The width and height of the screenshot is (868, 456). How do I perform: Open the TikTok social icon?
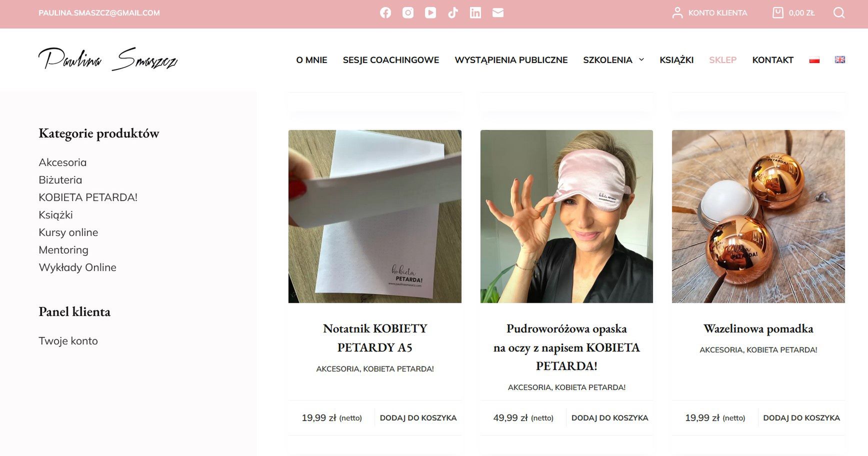tap(453, 13)
